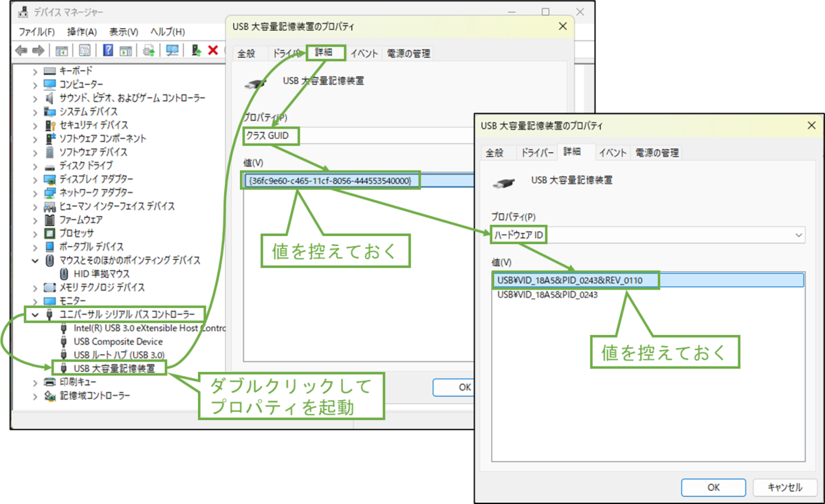This screenshot has width=825, height=504.
Task: Click the forward arrow in Device Manager toolbar
Action: tap(38, 50)
